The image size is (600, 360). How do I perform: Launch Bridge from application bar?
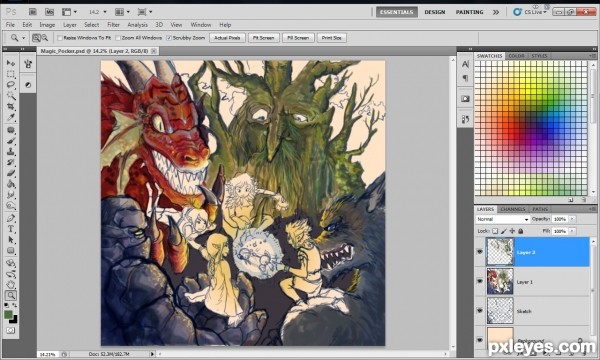(x=33, y=12)
